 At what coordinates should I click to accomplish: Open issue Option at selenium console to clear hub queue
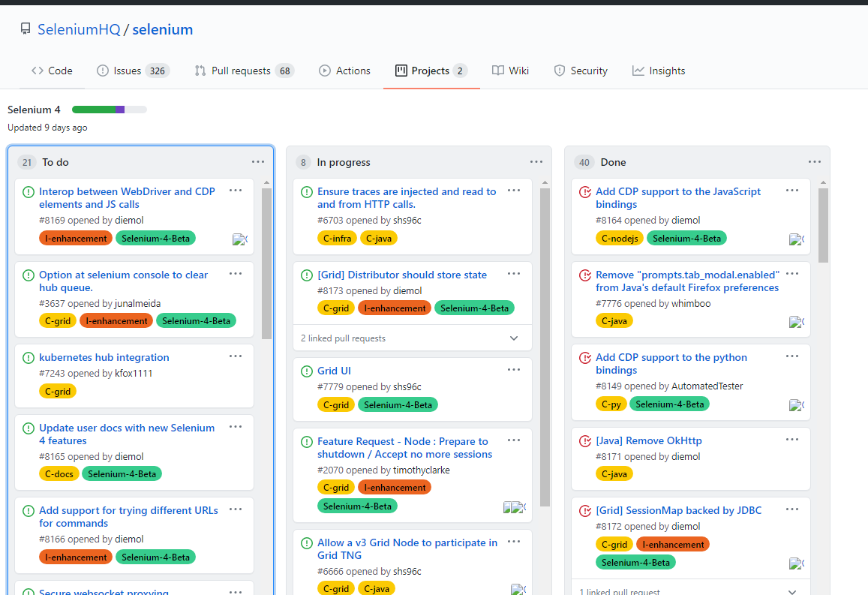pos(124,281)
